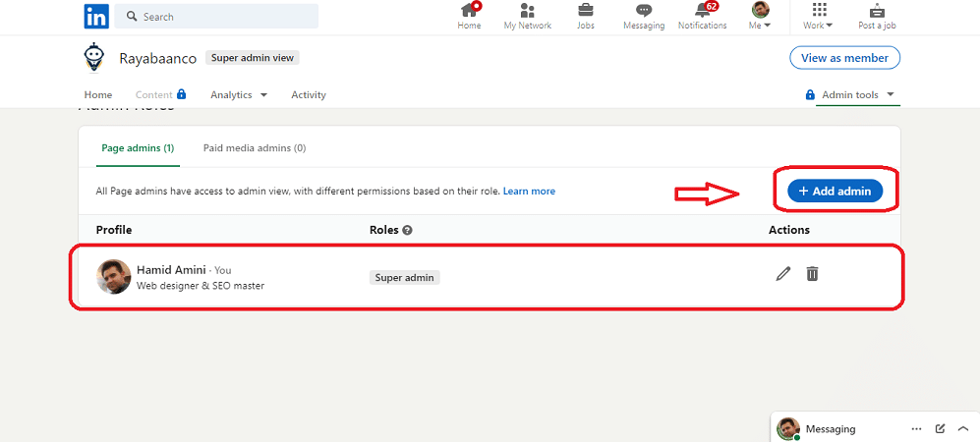Viewport: 980px width, 442px height.
Task: Click the Admin tools lock icon
Action: point(810,95)
